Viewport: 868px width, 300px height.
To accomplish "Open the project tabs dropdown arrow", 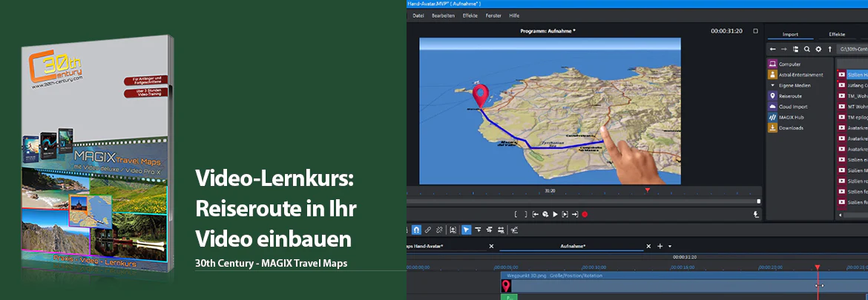I will tap(670, 246).
